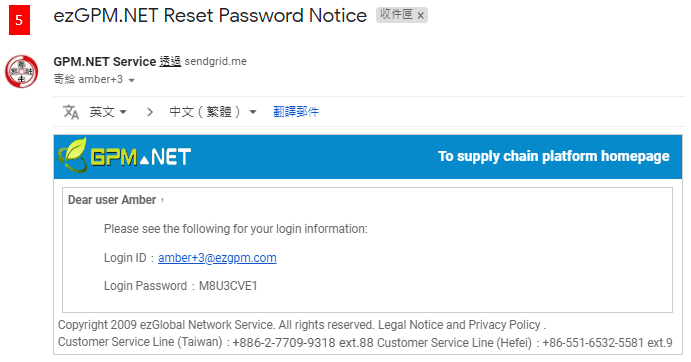The height and width of the screenshot is (362, 691).
Task: Click the 翻譯郵件 translate message link
Action: coord(296,112)
